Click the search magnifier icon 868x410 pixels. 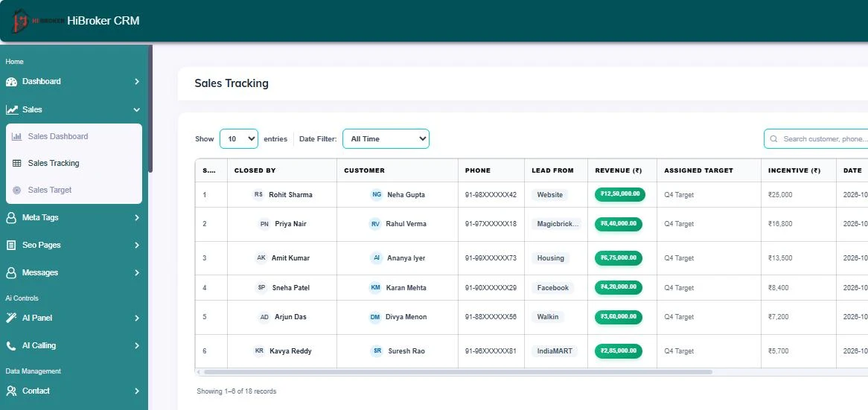[x=774, y=139]
